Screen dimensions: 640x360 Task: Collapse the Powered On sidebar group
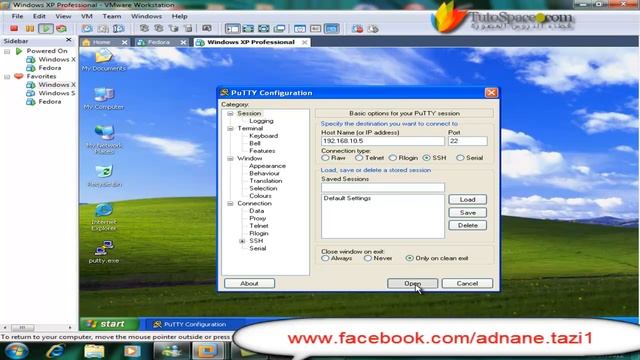point(7,51)
